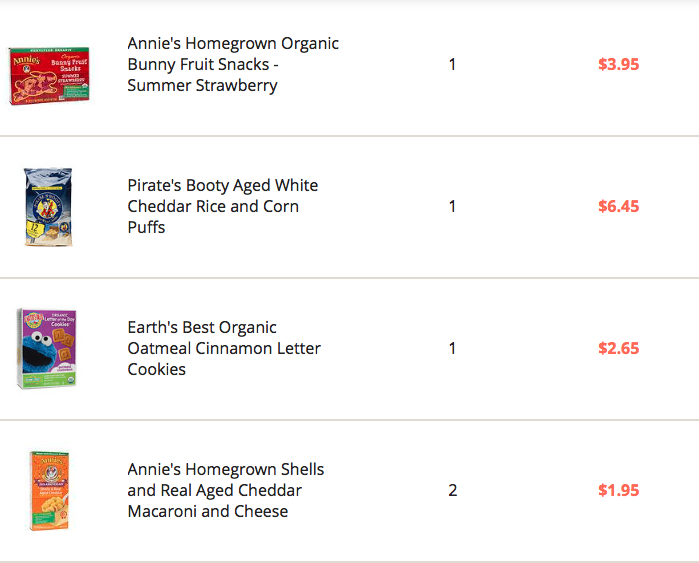Click the word "Puffs" in second item
This screenshot has width=699, height=563.
[146, 227]
